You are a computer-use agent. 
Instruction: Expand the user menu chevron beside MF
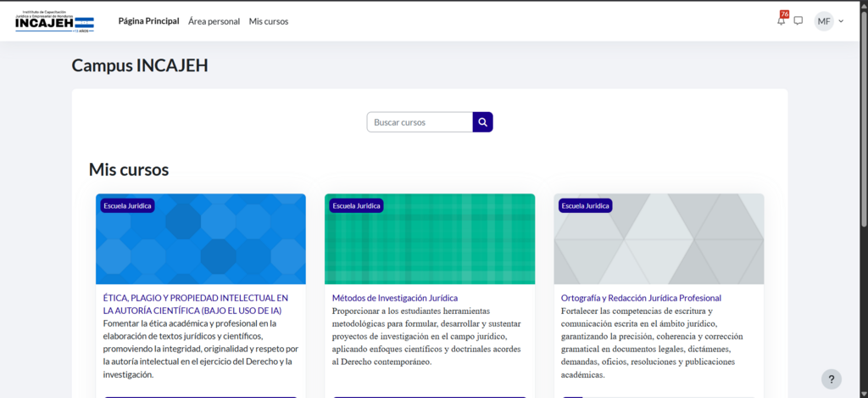841,21
